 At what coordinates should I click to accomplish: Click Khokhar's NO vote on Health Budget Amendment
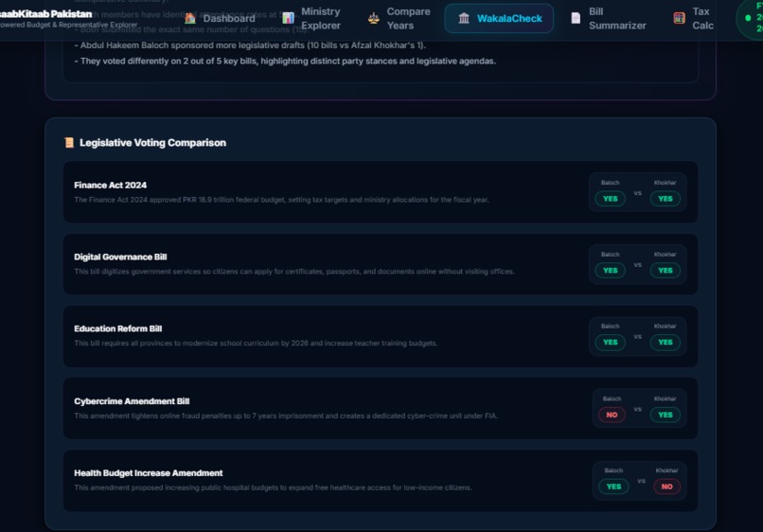[666, 487]
